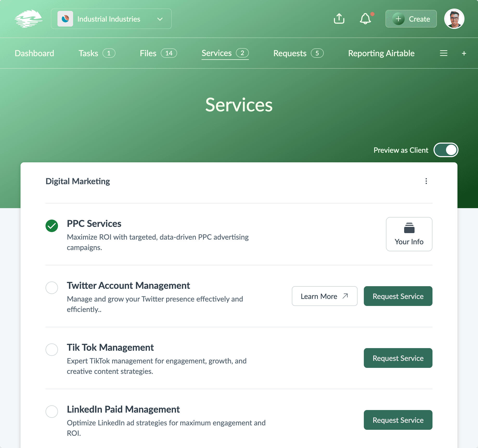Select the Tik Tok Management radio circle
This screenshot has height=448, width=478.
point(52,350)
